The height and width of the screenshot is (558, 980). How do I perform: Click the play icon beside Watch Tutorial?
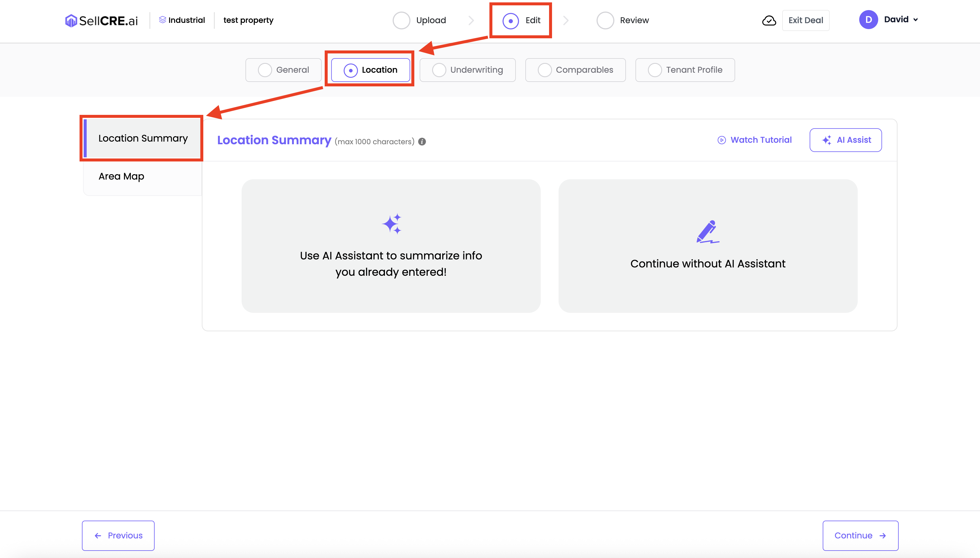721,140
